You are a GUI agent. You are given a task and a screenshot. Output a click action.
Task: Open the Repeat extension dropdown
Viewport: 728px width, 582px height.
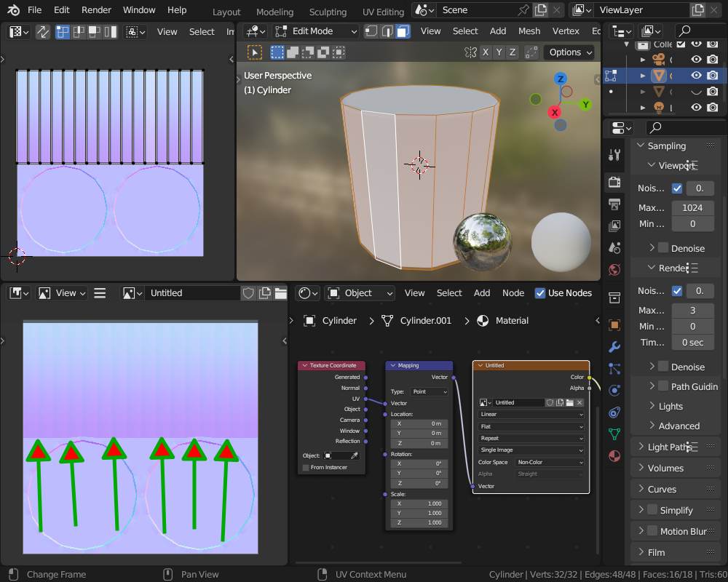tap(531, 438)
